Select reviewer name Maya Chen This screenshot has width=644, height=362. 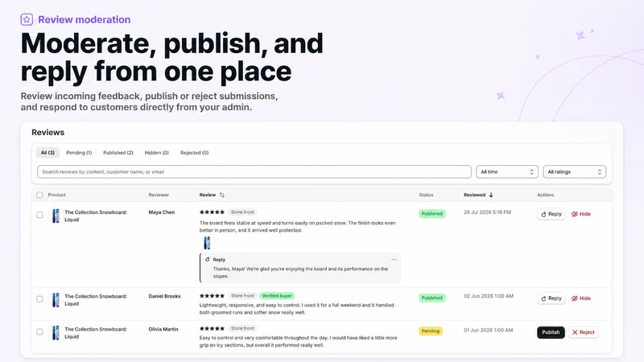coord(162,212)
